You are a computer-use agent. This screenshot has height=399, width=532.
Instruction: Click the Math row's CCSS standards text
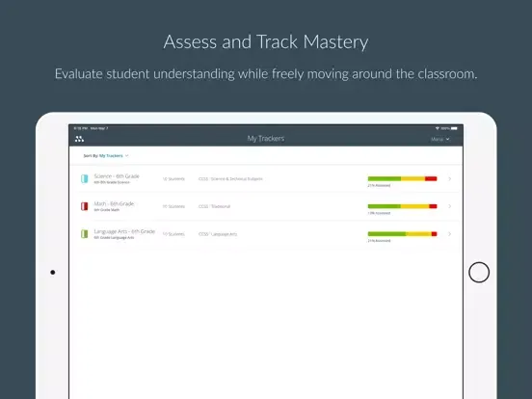(x=214, y=206)
